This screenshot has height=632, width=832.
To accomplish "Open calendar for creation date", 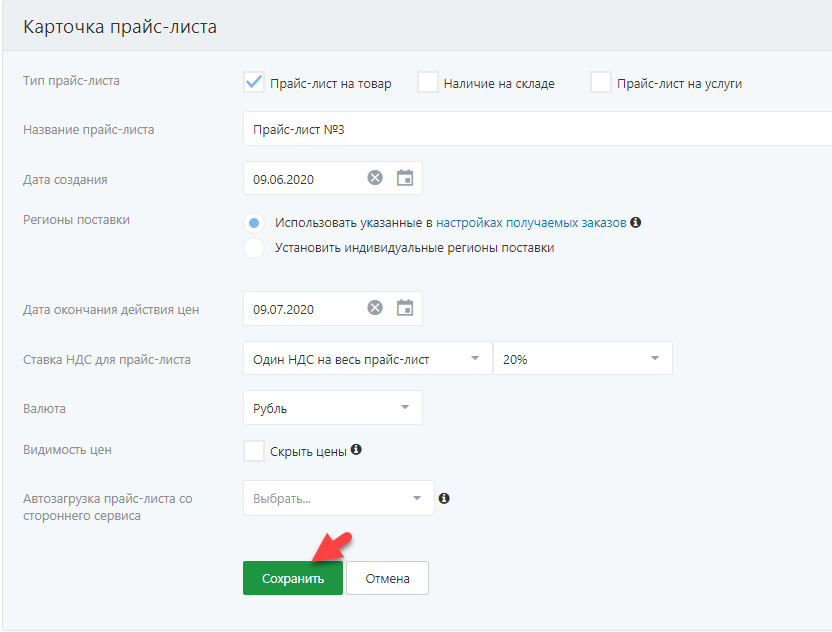I will (405, 178).
